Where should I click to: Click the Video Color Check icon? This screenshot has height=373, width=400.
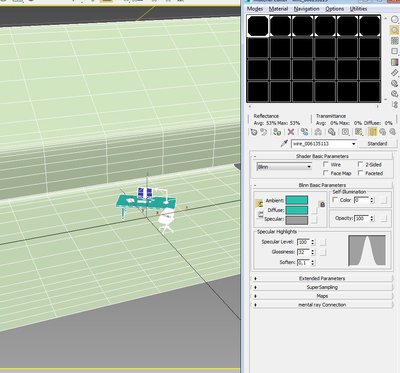tap(395, 62)
